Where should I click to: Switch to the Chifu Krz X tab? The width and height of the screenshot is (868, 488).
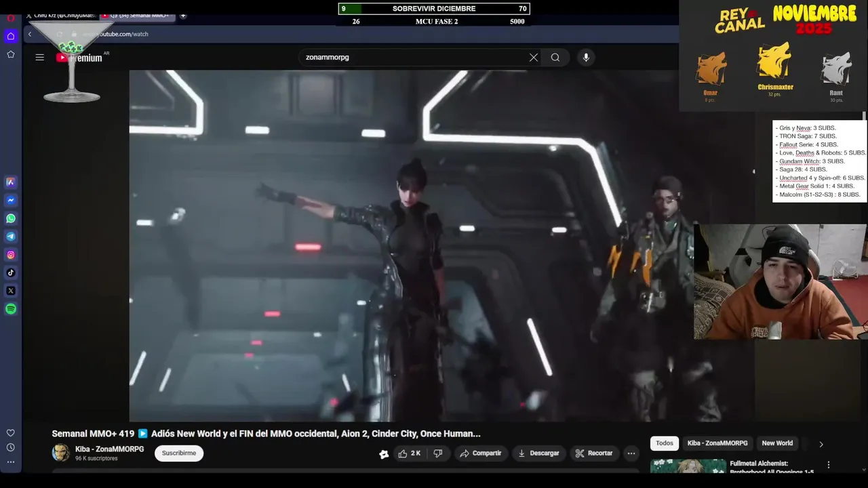click(x=61, y=16)
